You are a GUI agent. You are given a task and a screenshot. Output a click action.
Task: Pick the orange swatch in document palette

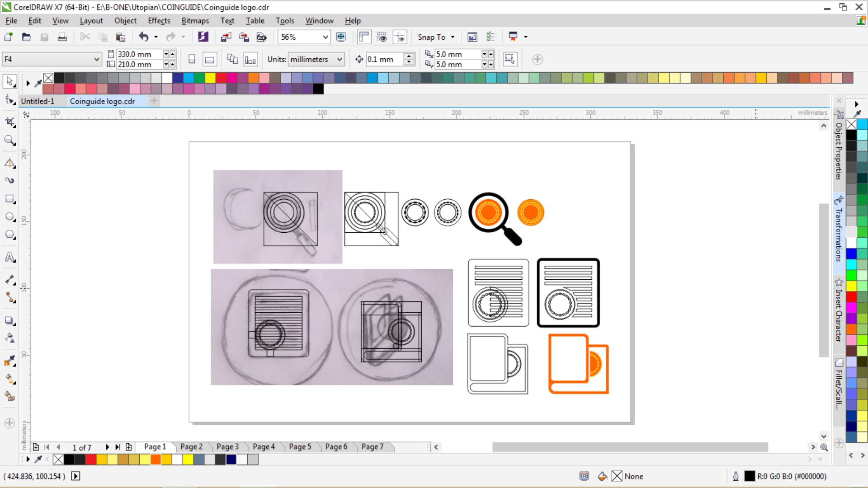pos(156,460)
